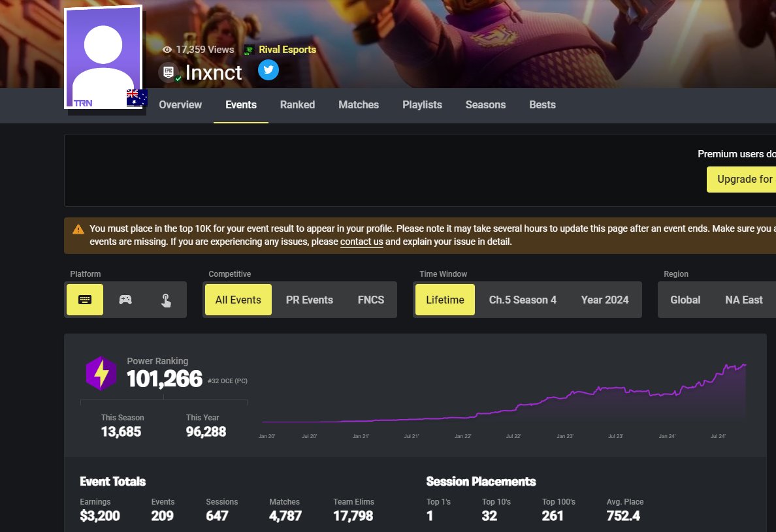Image resolution: width=776 pixels, height=532 pixels.
Task: Go to the Seasons tab
Action: (485, 105)
